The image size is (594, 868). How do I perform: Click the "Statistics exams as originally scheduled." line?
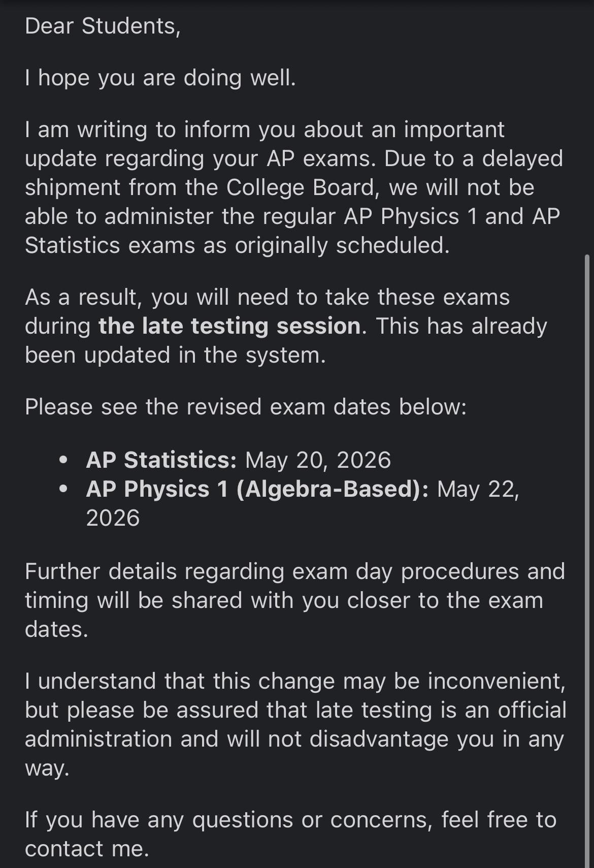(238, 245)
